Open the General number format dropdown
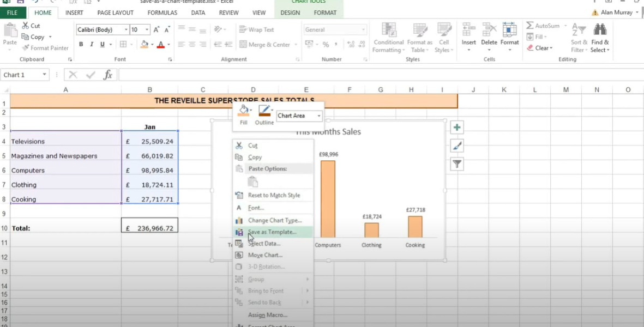 [364, 29]
